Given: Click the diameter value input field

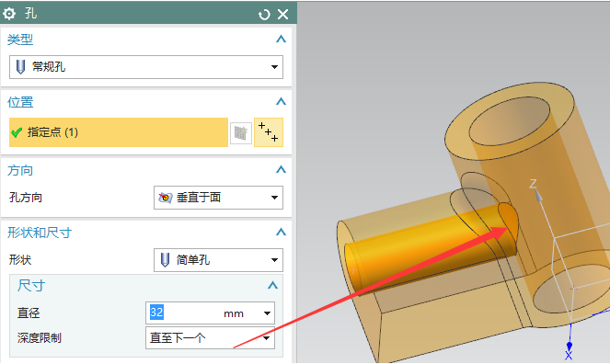Looking at the screenshot, I should click(183, 313).
